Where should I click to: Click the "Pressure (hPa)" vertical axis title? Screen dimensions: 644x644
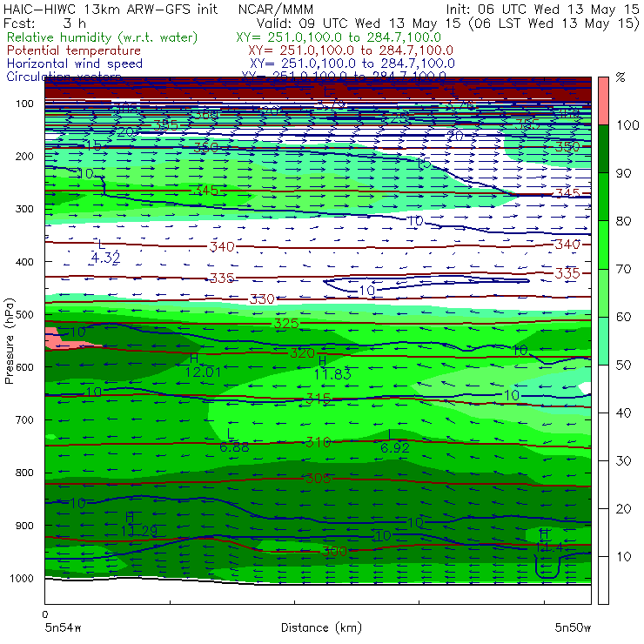tap(10, 341)
